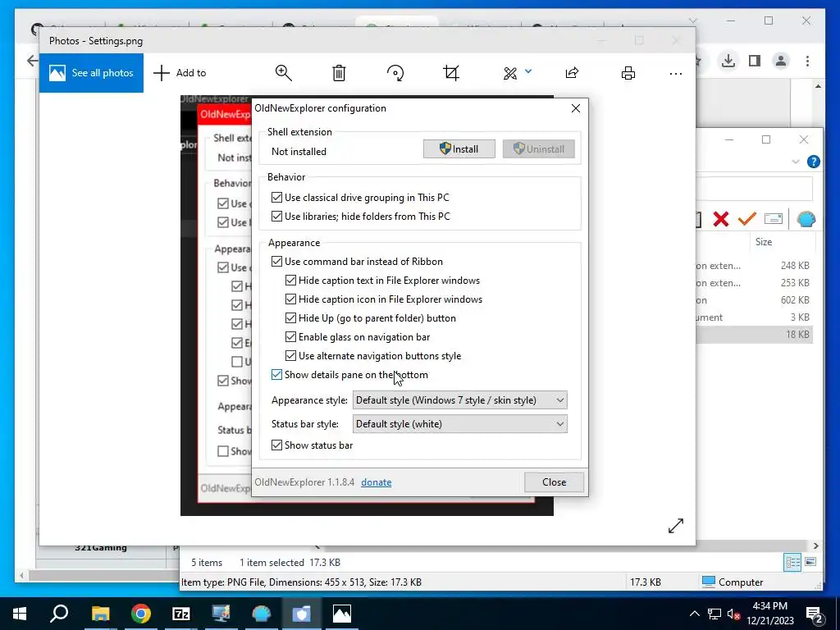The image size is (840, 630).
Task: Open the Status bar style dropdown
Action: click(x=459, y=424)
